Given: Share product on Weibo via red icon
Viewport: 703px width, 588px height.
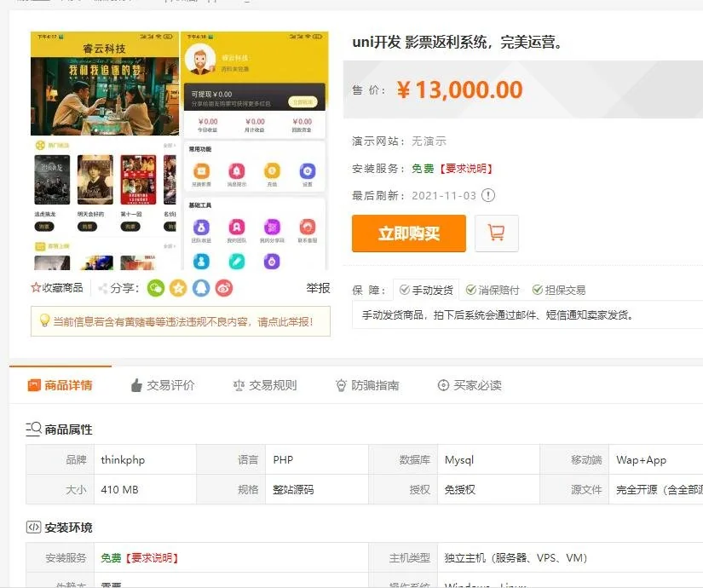Looking at the screenshot, I should 223,288.
